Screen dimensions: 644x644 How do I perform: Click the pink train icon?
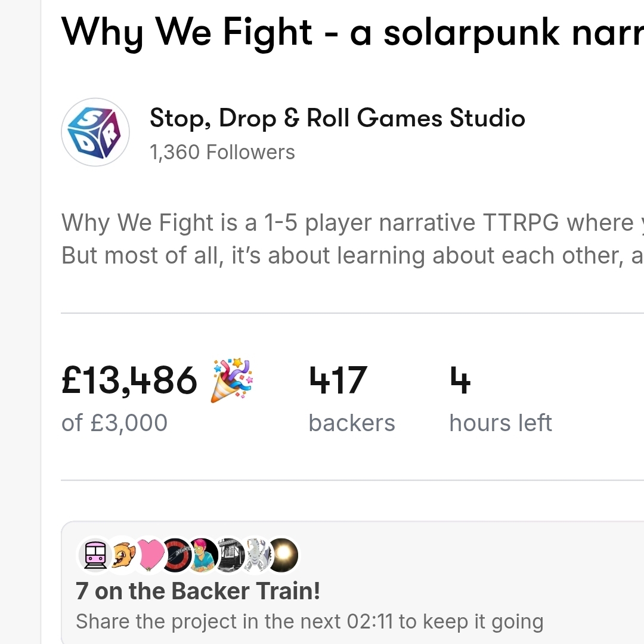coord(95,555)
